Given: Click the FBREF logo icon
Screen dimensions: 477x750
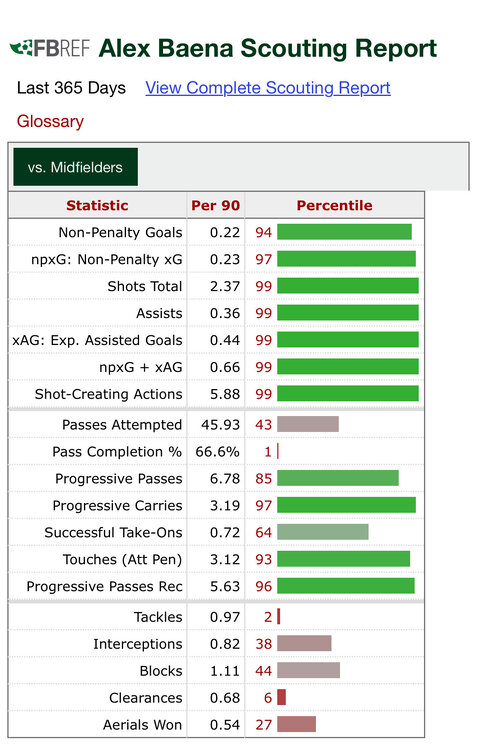Looking at the screenshot, I should click(50, 48).
